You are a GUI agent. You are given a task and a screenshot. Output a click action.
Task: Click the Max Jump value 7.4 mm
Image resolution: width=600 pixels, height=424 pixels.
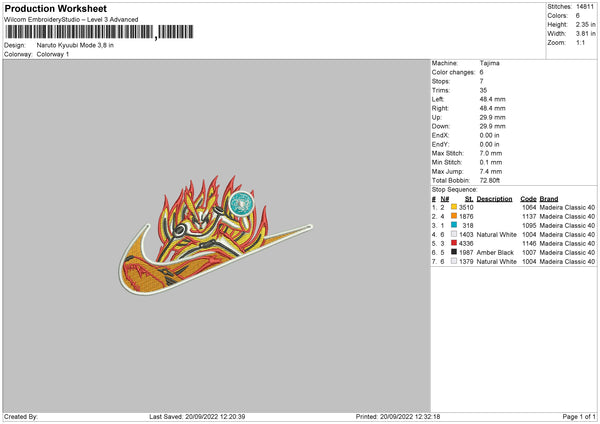pyautogui.click(x=491, y=171)
